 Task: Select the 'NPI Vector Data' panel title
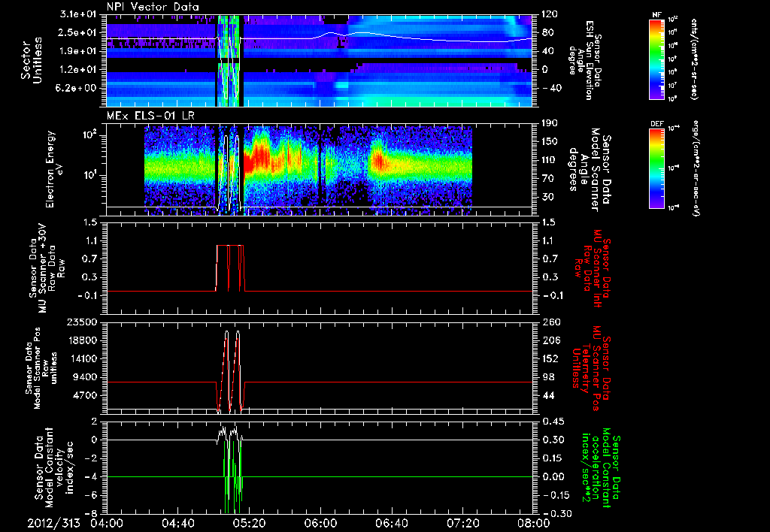click(153, 7)
